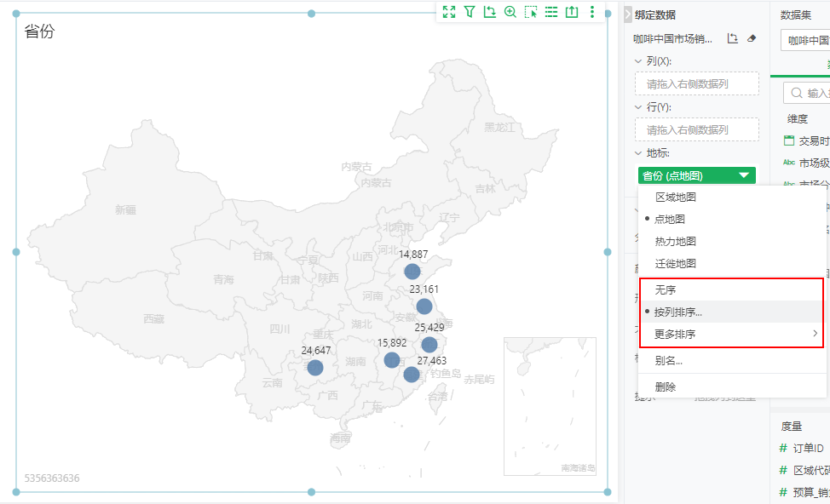Expand the 更多排序 submenu
Screen dimensions: 830x504
point(673,333)
